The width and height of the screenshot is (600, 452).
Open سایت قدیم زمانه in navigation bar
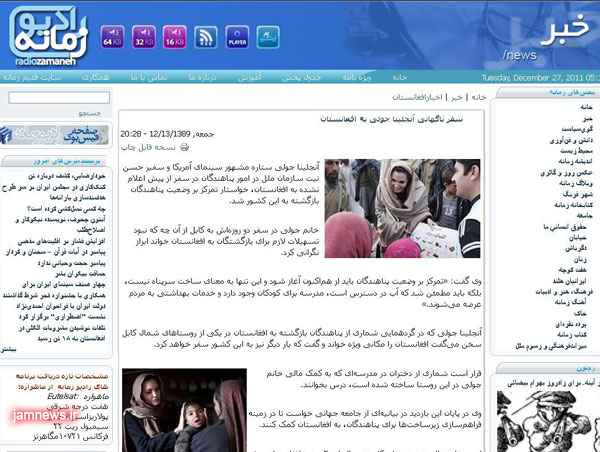pos(32,77)
